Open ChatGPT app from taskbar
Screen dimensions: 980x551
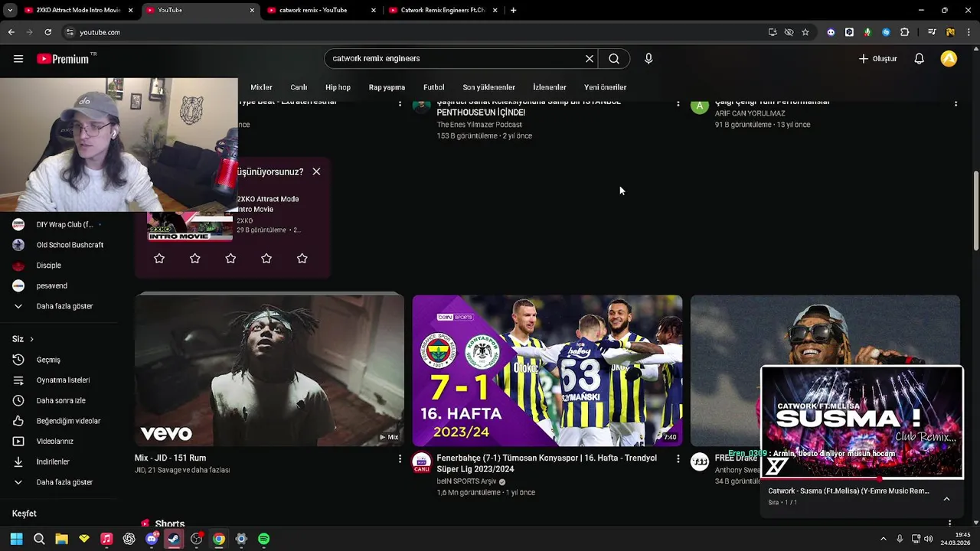pos(129,539)
